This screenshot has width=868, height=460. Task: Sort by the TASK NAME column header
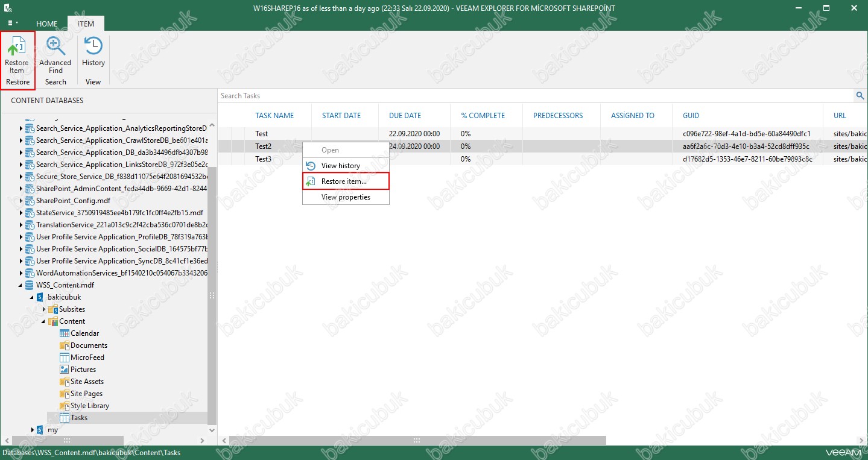pos(274,116)
